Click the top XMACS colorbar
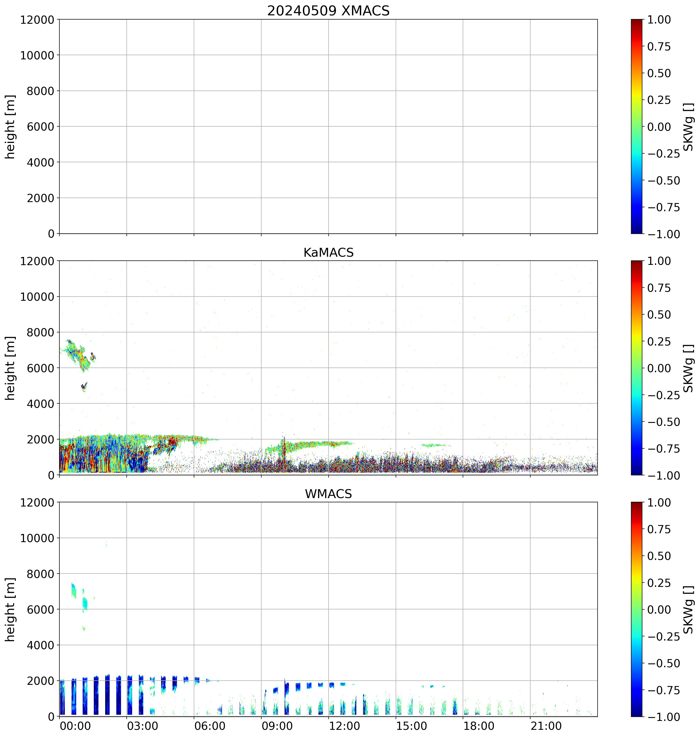700x737 pixels. pyautogui.click(x=637, y=126)
